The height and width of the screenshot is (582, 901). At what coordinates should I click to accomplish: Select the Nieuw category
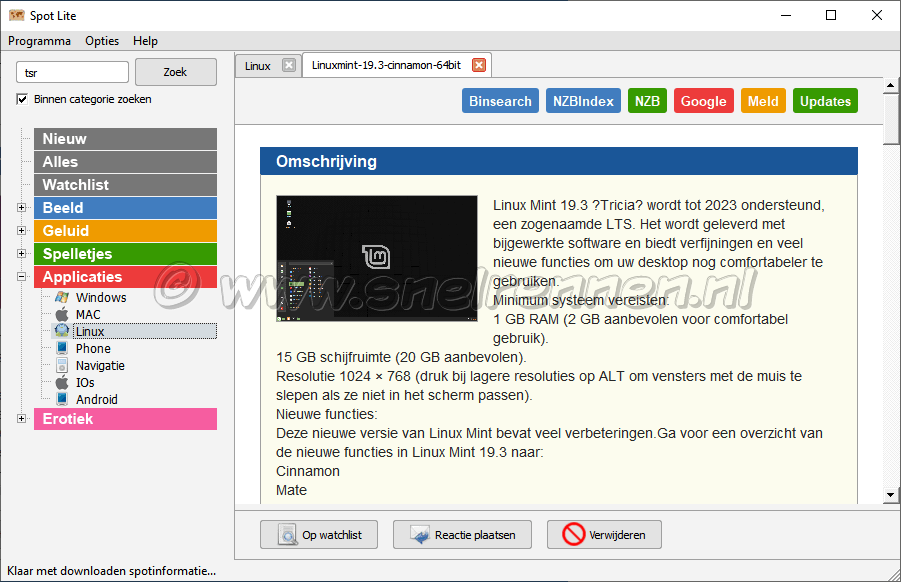coord(125,139)
